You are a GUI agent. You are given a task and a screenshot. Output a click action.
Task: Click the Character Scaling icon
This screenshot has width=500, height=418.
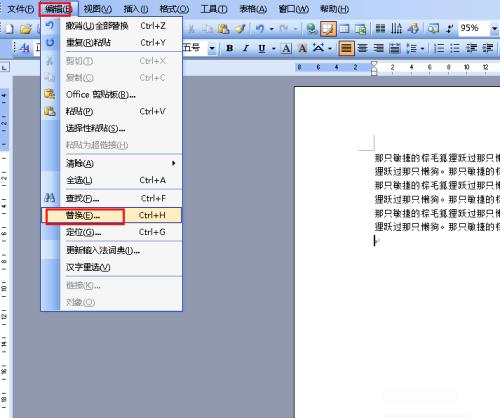318,49
